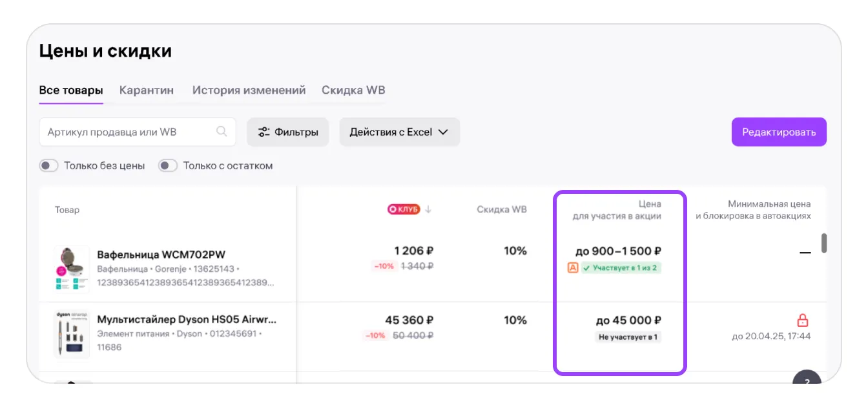This screenshot has height=407, width=868.
Task: Click the Фильтры sliders icon
Action: coord(263,132)
